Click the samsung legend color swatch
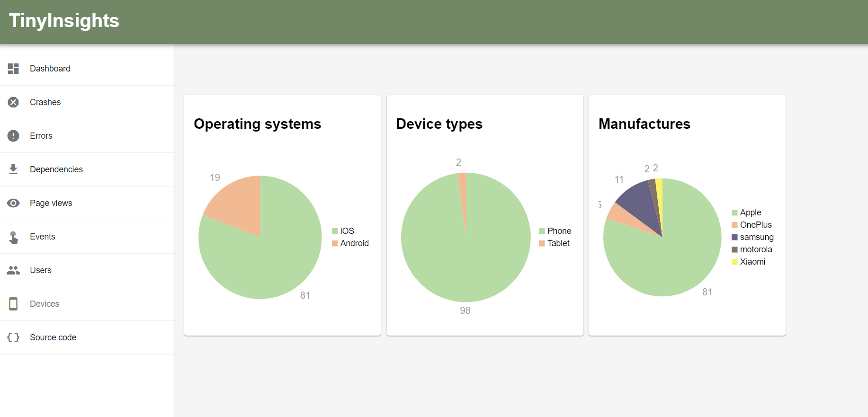The image size is (868, 417). 734,237
